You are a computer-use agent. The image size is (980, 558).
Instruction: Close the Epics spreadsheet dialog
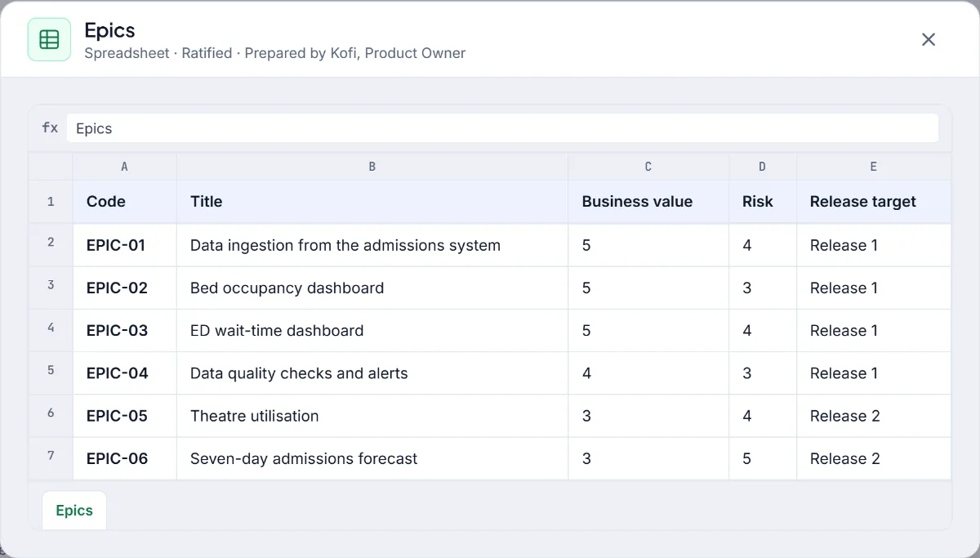pyautogui.click(x=929, y=39)
